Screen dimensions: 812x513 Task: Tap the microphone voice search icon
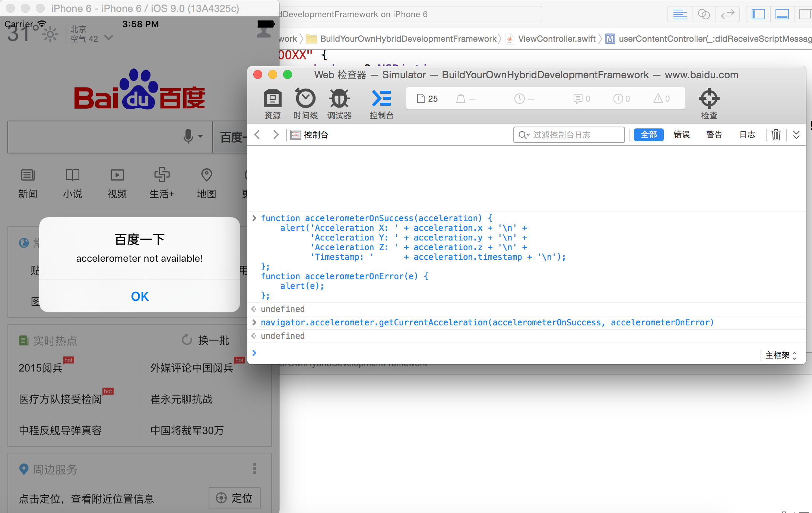pyautogui.click(x=188, y=136)
